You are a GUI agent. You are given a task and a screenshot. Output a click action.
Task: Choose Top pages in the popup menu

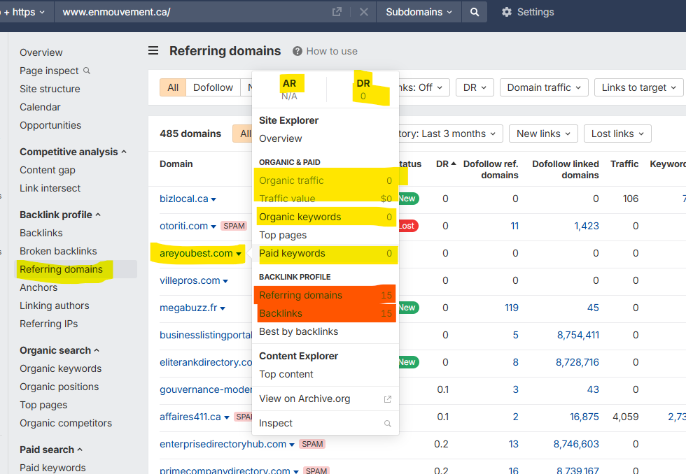point(325,235)
